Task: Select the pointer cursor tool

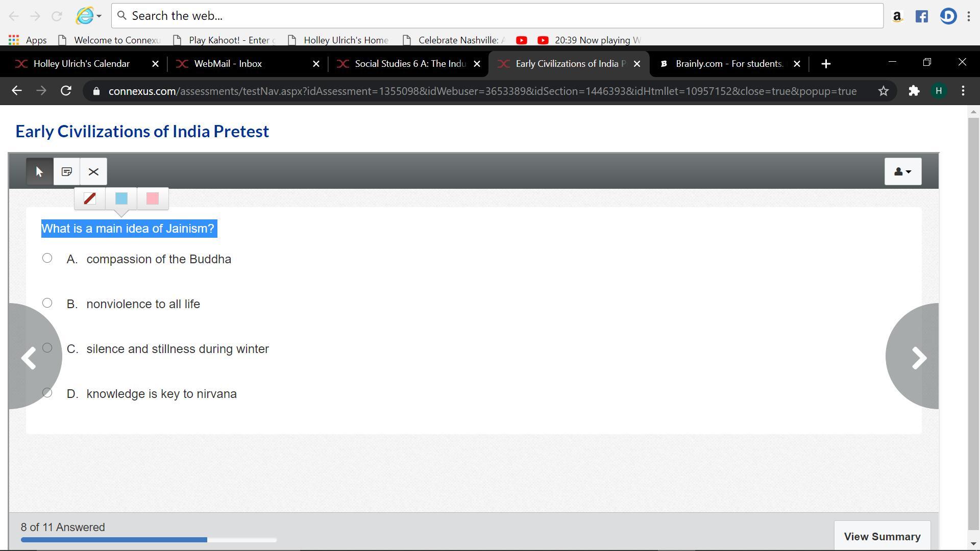Action: tap(40, 172)
